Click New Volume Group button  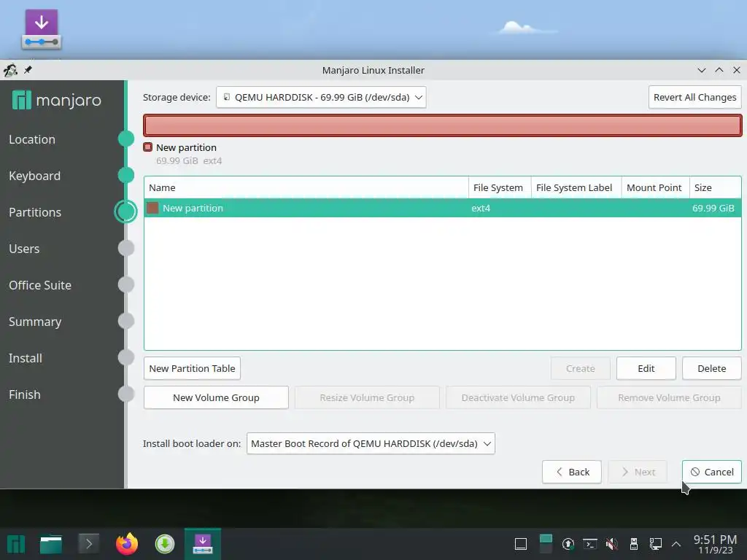[216, 397]
